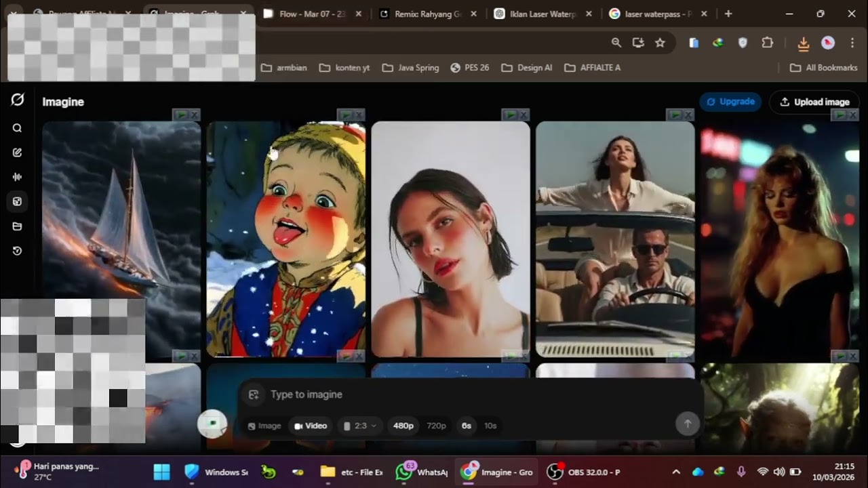
Task: Open the sailboat in storm image
Action: (x=121, y=239)
